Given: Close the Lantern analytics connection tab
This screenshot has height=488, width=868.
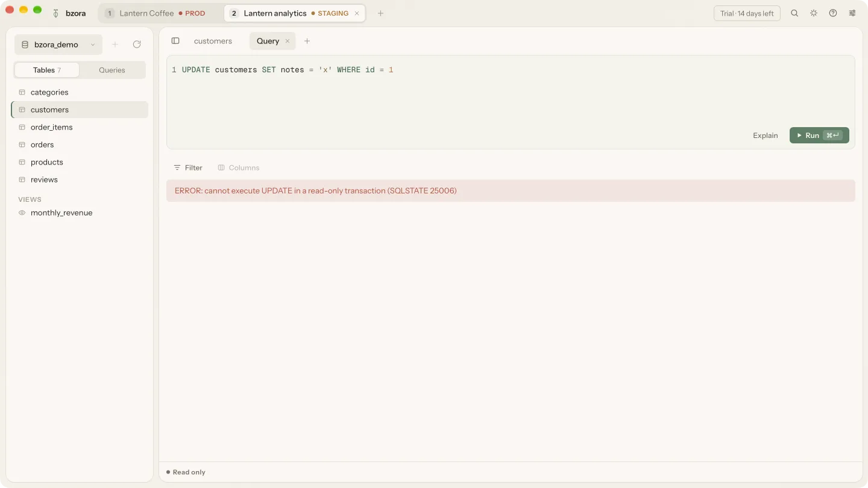Looking at the screenshot, I should coord(357,13).
